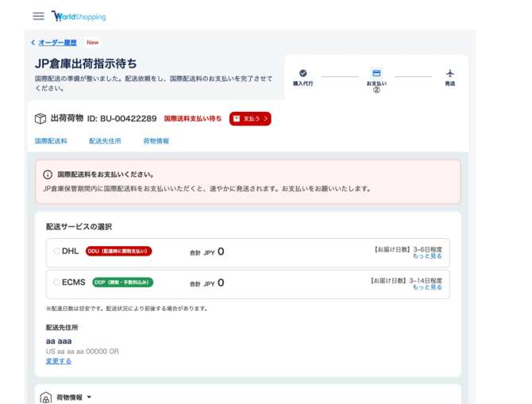The image size is (532, 404).
Task: Select the ECMS radio button
Action: [x=56, y=283]
